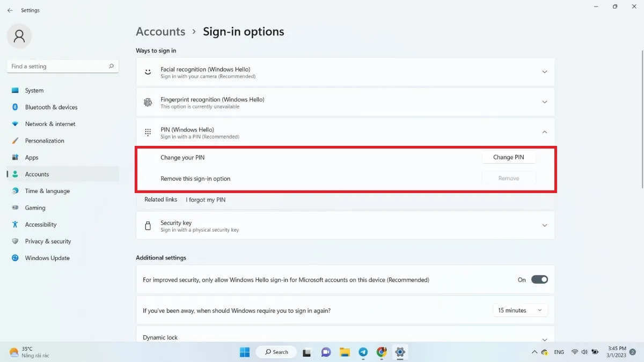The image size is (644, 362).
Task: Select Time & language settings
Action: click(x=48, y=191)
